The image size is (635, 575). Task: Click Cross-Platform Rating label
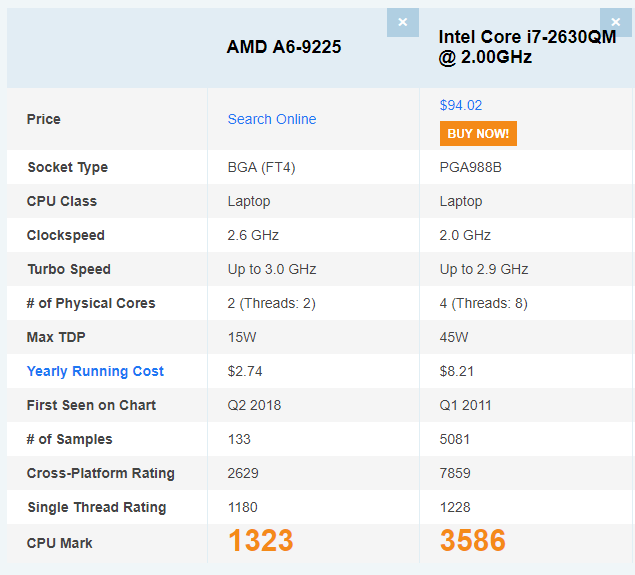point(101,473)
